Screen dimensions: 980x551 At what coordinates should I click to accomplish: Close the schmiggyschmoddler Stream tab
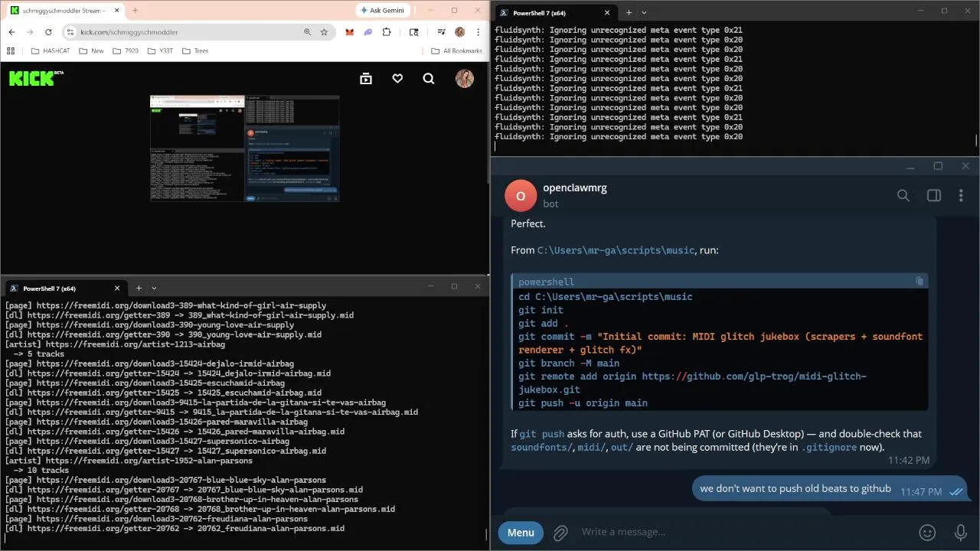pos(116,10)
